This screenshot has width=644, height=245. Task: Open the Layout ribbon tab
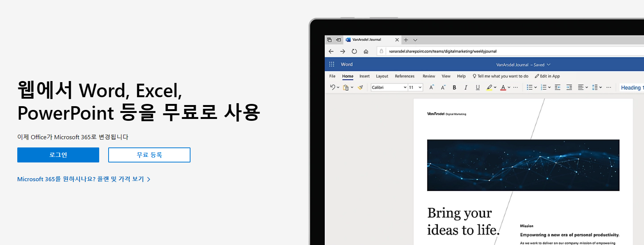[x=382, y=76]
